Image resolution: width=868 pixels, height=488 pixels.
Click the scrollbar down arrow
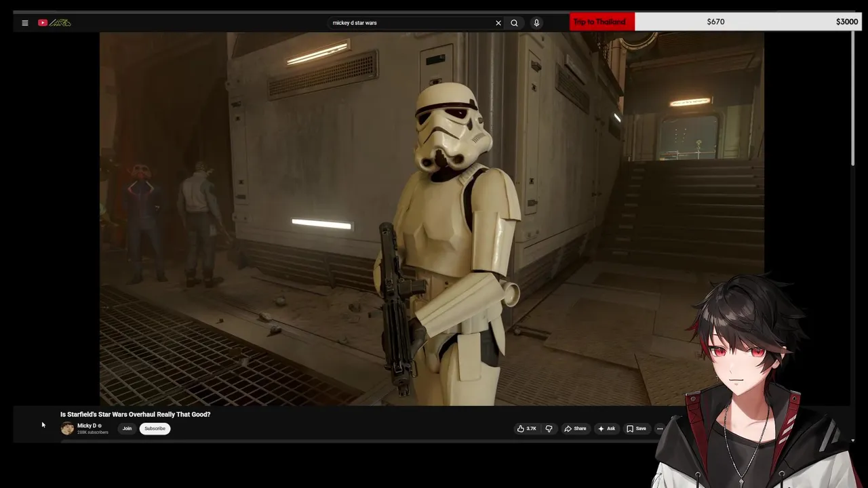click(853, 441)
